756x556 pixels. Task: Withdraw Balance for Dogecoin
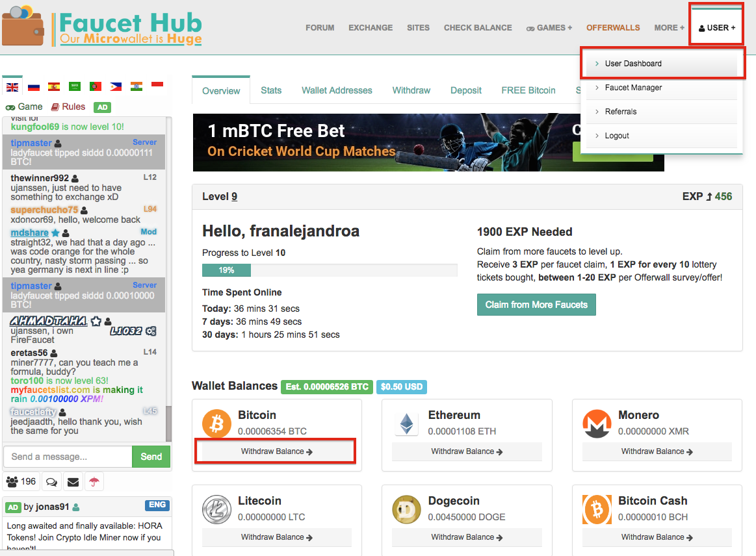(467, 537)
